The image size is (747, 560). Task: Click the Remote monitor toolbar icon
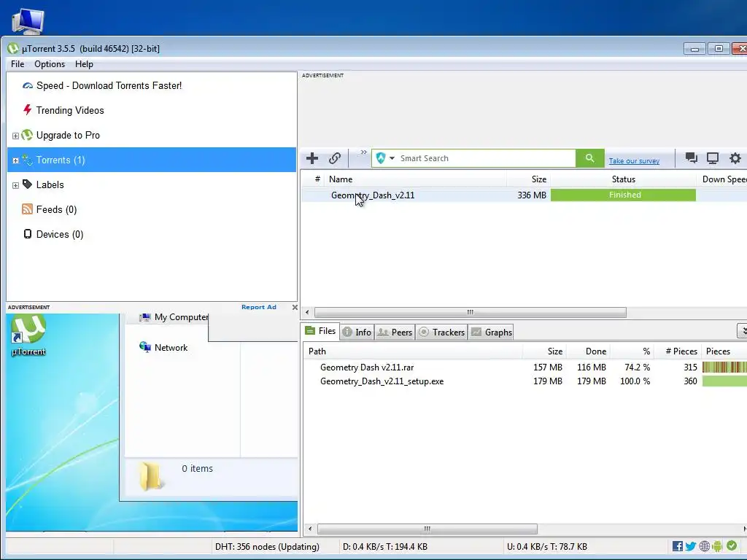(x=713, y=158)
